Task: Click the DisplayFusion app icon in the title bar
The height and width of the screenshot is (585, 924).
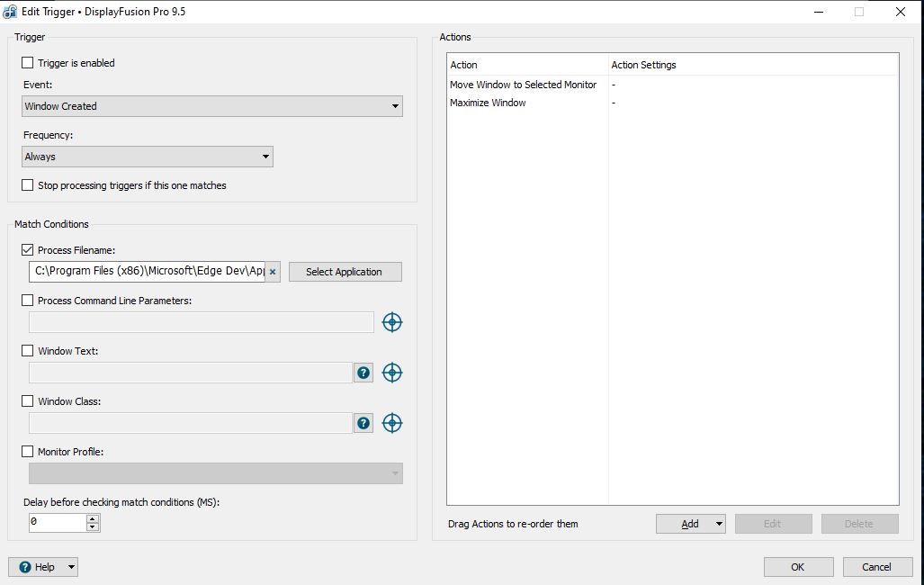Action: pos(10,12)
